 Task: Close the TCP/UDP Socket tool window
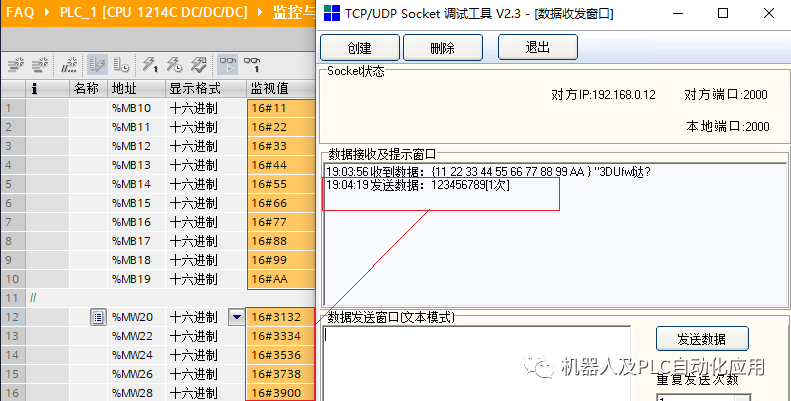(x=769, y=13)
